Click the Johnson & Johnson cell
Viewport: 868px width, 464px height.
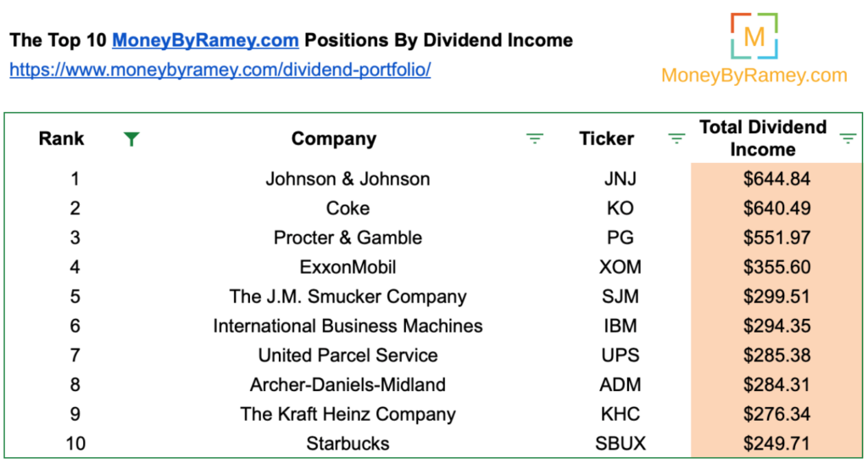pos(348,179)
